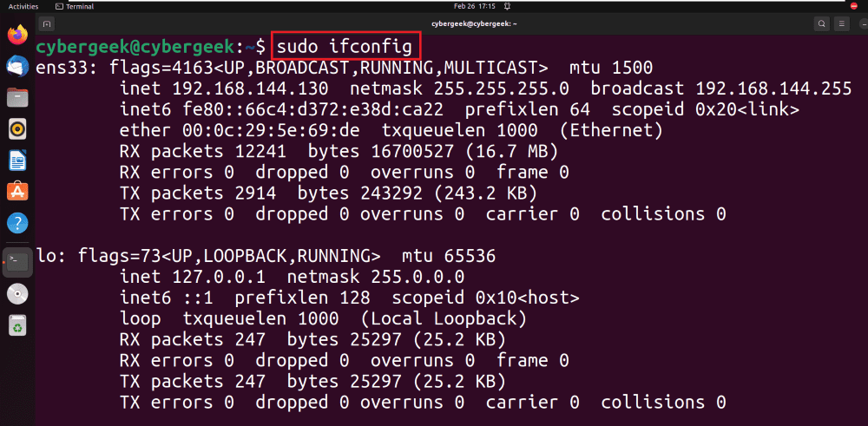Click the MAC address 00:0c:29:5e:69:de
The height and width of the screenshot is (426, 868).
[x=271, y=130]
